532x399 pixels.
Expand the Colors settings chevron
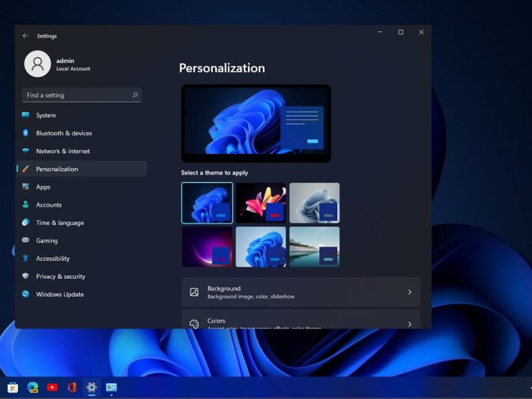(410, 324)
